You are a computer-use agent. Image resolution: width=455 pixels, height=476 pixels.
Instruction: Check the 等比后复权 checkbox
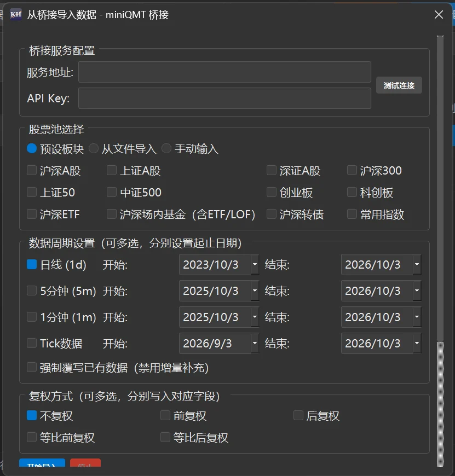point(165,437)
